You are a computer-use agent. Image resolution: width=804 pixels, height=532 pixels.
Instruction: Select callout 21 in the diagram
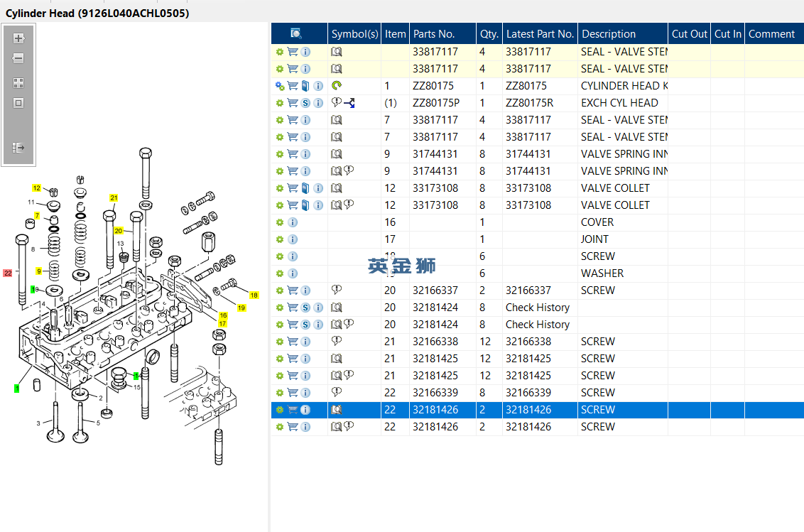point(114,197)
